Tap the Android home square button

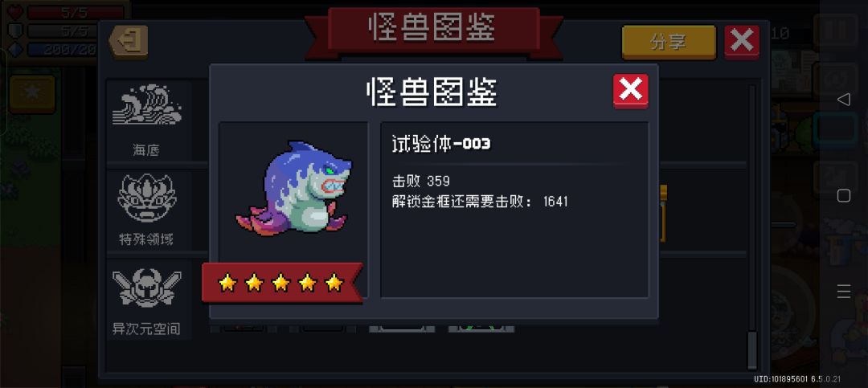click(843, 195)
